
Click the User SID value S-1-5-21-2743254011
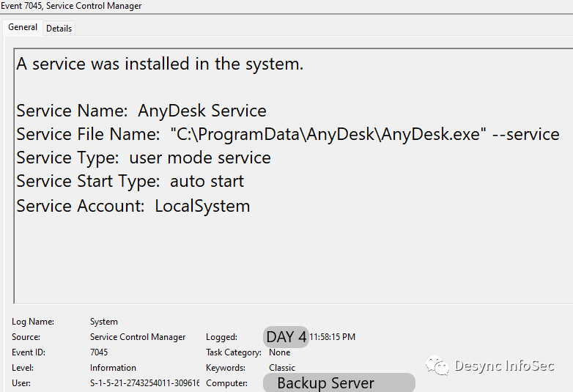click(144, 383)
